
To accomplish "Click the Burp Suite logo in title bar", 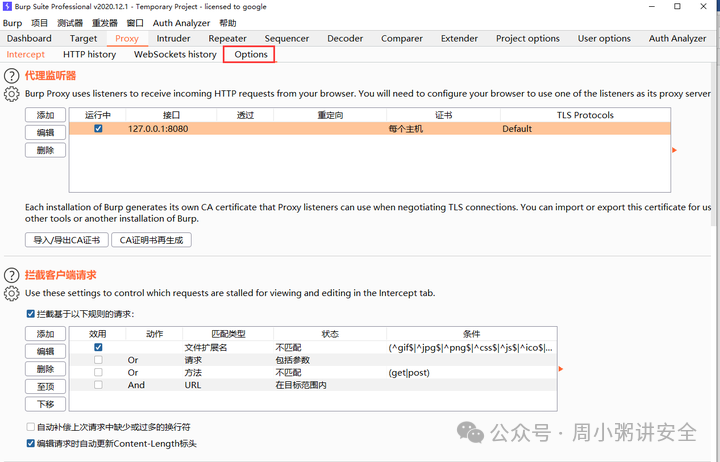I will click(7, 6).
